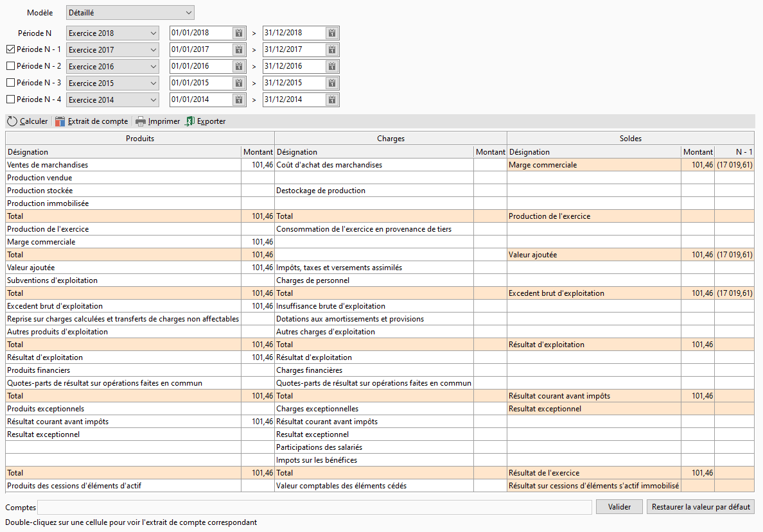Select Impots sur les bénéfices cell
This screenshot has height=532, width=763.
tap(374, 460)
